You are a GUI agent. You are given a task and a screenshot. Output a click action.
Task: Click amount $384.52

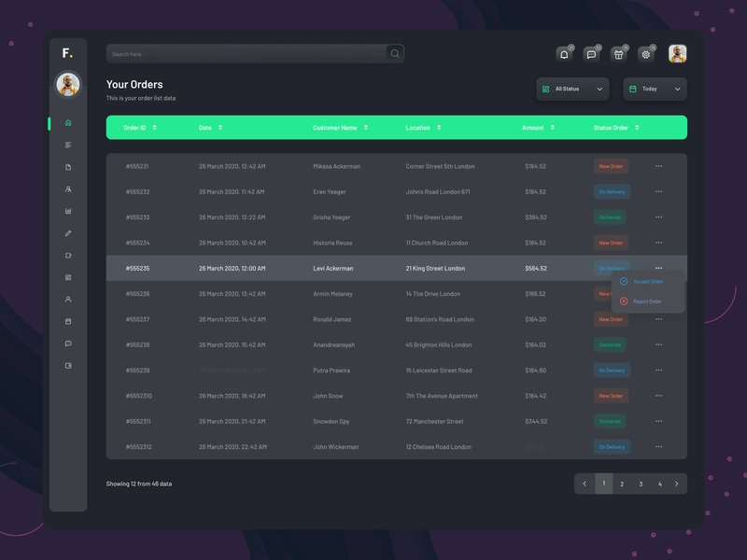coord(536,217)
